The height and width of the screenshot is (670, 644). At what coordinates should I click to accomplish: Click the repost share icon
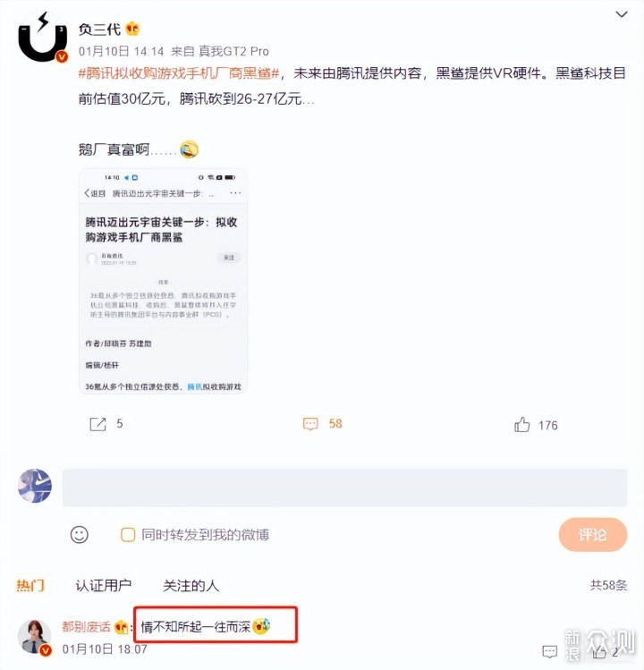pyautogui.click(x=97, y=424)
